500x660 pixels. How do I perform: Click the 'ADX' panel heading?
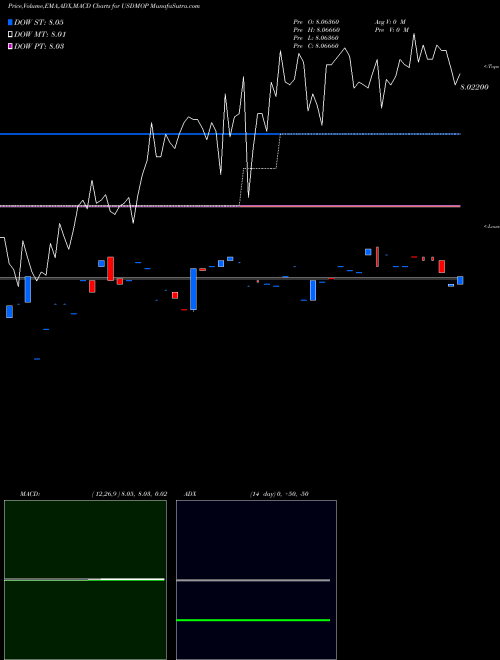(x=190, y=494)
